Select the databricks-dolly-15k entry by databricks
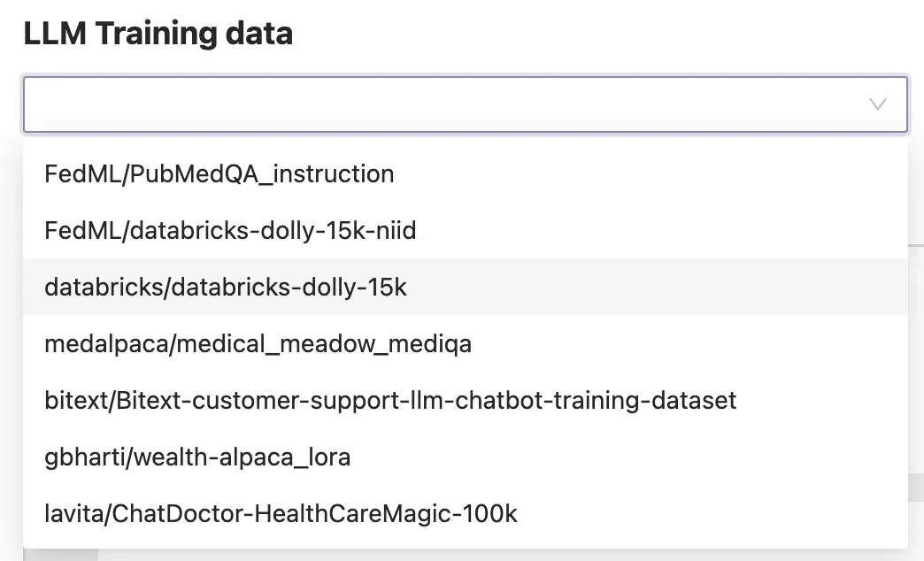The width and height of the screenshot is (924, 561). tap(226, 287)
